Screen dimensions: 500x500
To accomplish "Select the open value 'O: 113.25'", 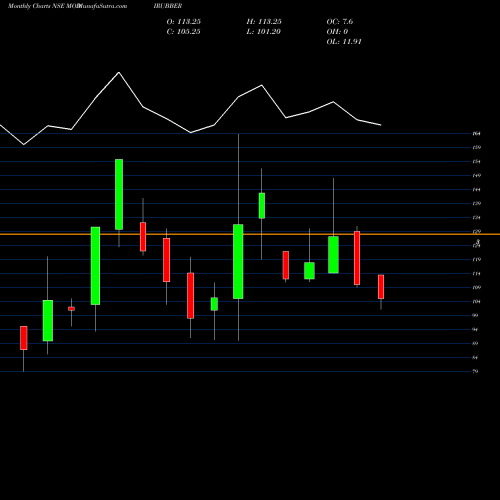I will click(x=184, y=21).
